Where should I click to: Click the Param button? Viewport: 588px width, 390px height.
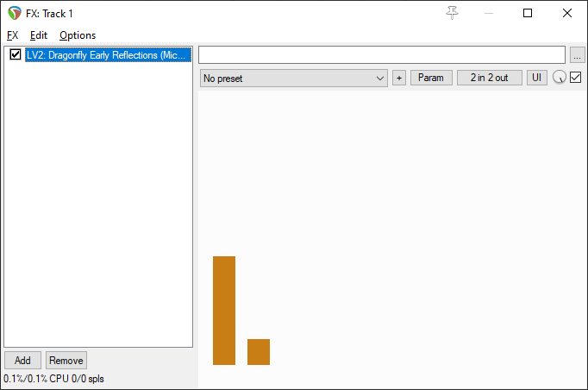431,78
